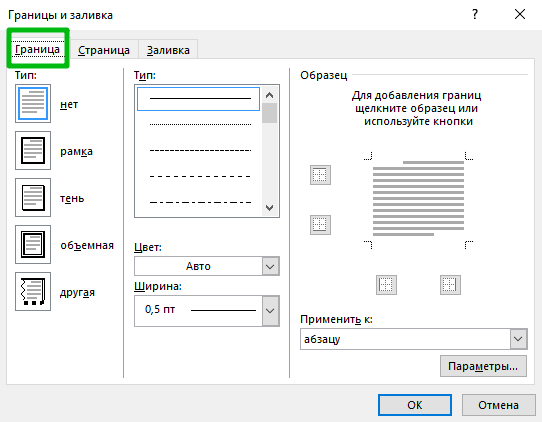
Task: Open the 'Применить к' dropdown
Action: (414, 339)
